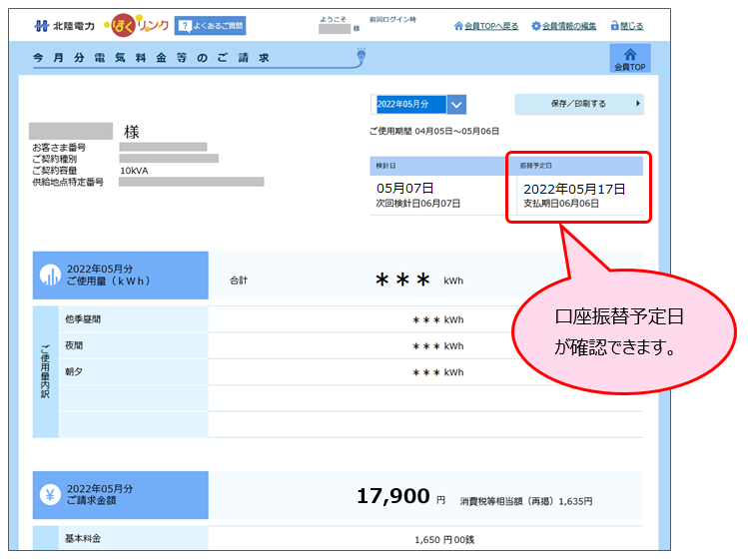
Task: Click the yen billing amount icon
Action: point(50,495)
